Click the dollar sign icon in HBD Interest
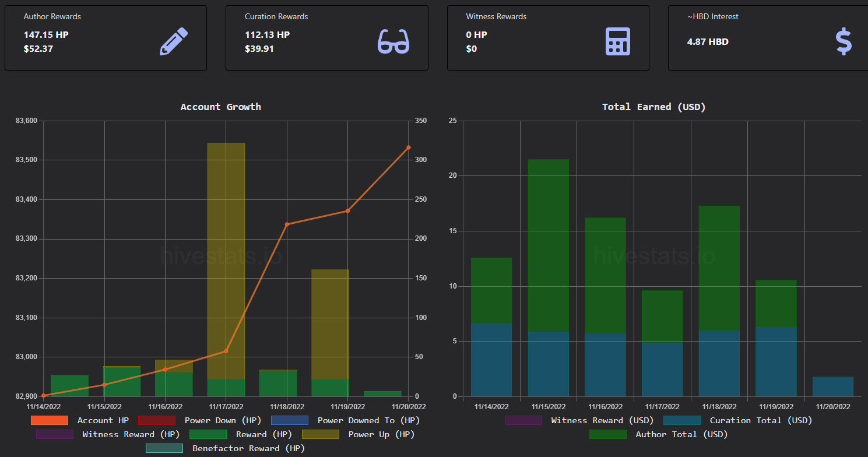The height and width of the screenshot is (457, 868). click(x=844, y=41)
